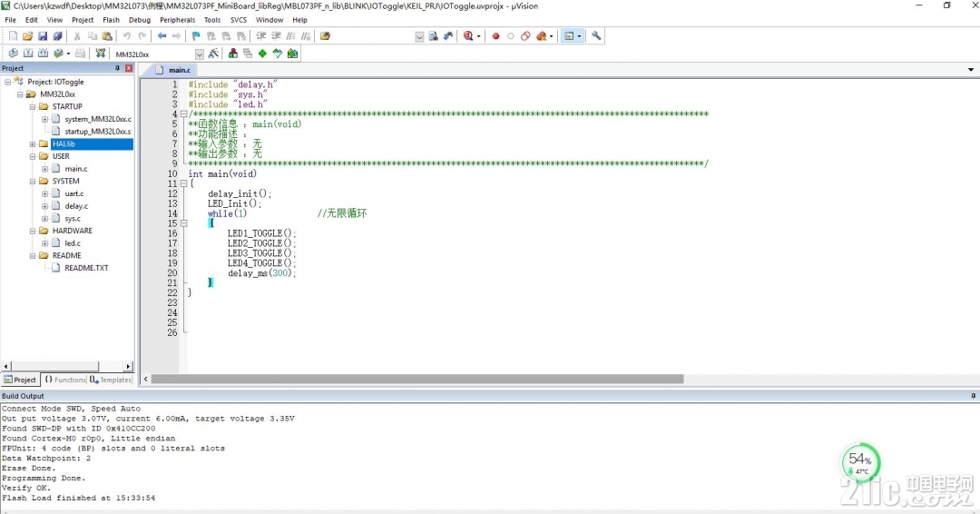Build the target with Build icon
This screenshot has width=980, height=514.
tap(28, 54)
